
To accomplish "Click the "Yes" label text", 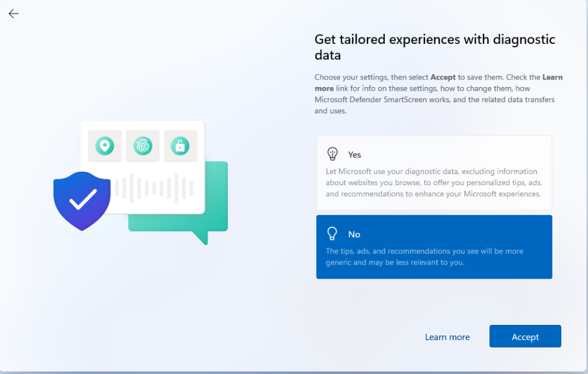I will pyautogui.click(x=354, y=155).
